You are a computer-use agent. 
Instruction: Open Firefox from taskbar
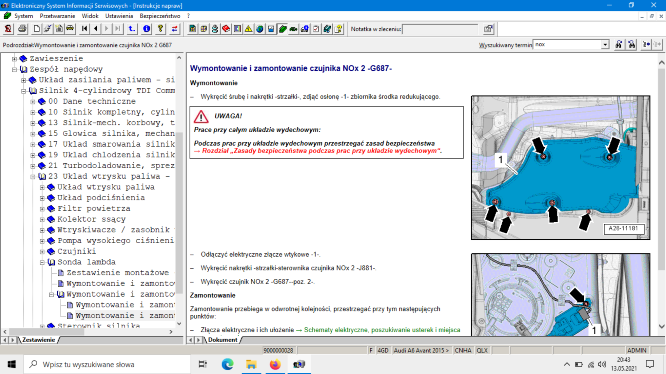tap(275, 364)
